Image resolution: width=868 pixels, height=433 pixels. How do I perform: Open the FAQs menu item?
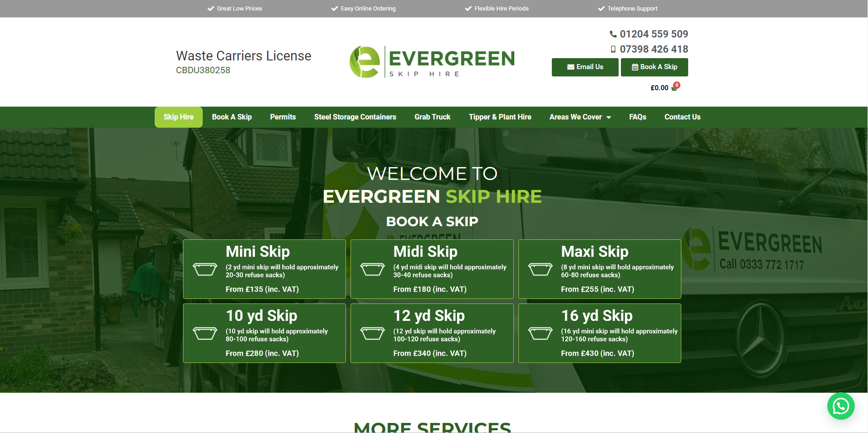(637, 117)
